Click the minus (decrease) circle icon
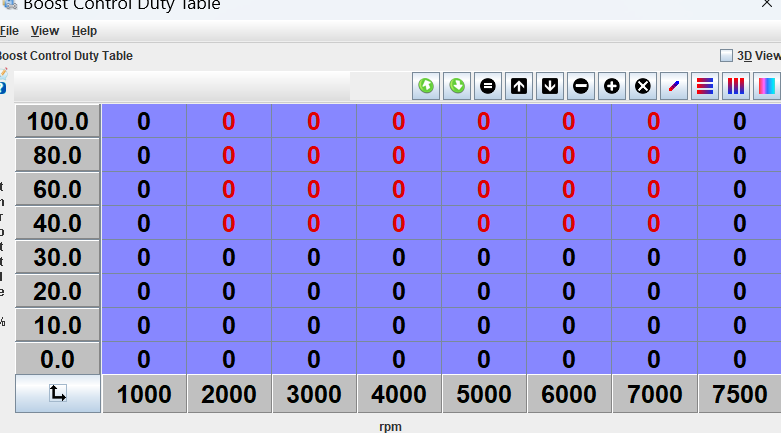781x433 pixels. (581, 86)
